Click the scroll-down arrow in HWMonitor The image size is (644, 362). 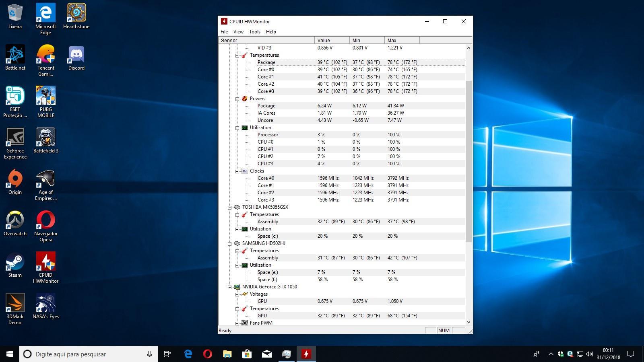[469, 322]
